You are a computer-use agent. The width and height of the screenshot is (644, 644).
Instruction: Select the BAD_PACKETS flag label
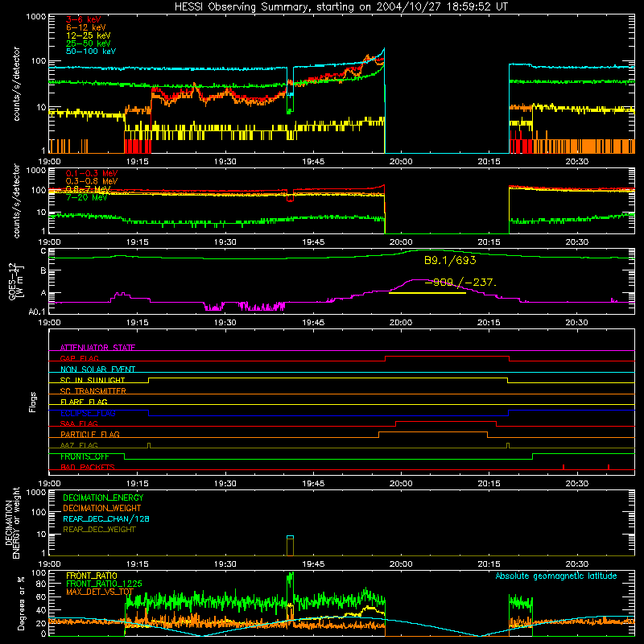point(88,467)
